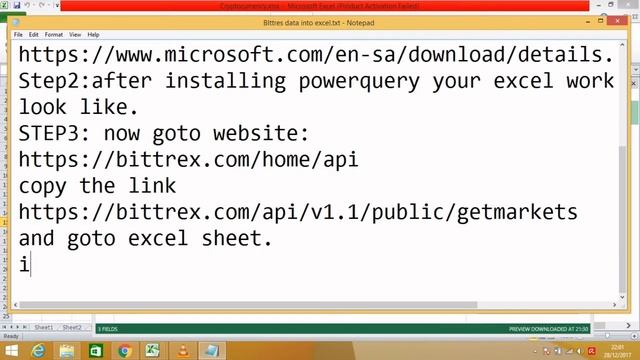Select the Sheet2 tab in Excel
640x360 pixels.
pyautogui.click(x=72, y=327)
